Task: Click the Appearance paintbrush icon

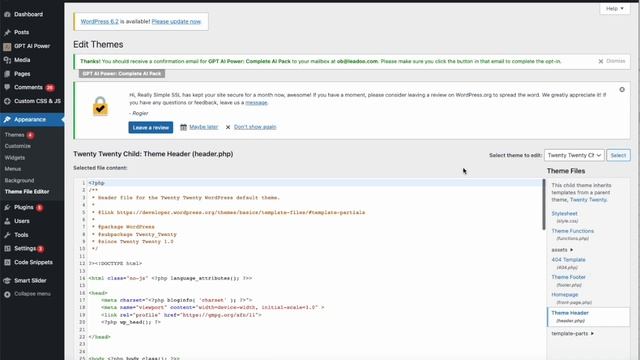Action: click(7, 120)
